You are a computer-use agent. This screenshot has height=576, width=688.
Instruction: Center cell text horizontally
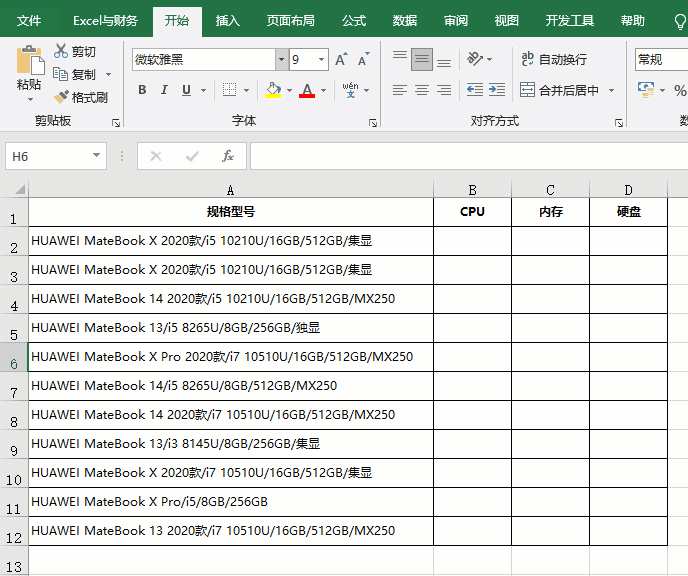pyautogui.click(x=422, y=90)
